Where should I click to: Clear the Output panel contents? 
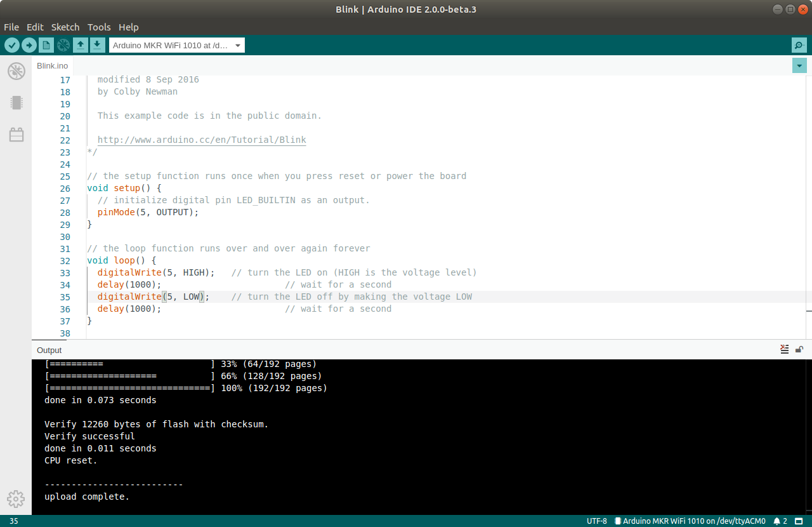coord(785,349)
